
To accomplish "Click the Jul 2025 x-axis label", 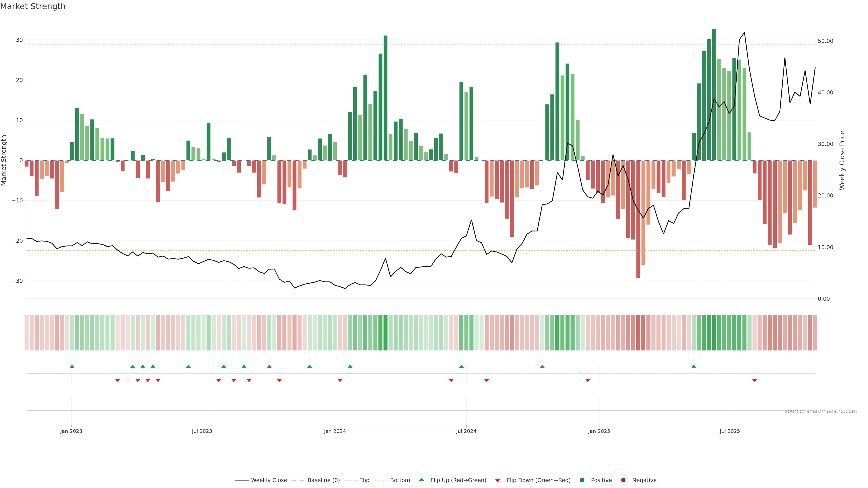I will tap(729, 431).
